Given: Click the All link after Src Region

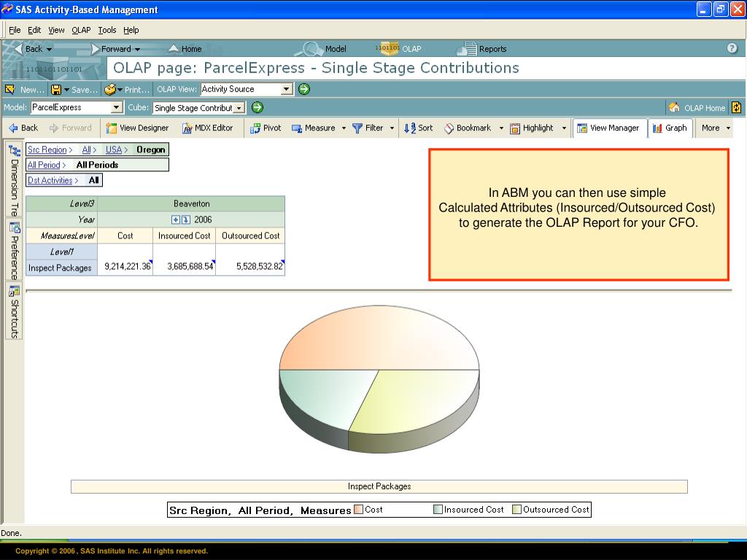Looking at the screenshot, I should click(86, 149).
